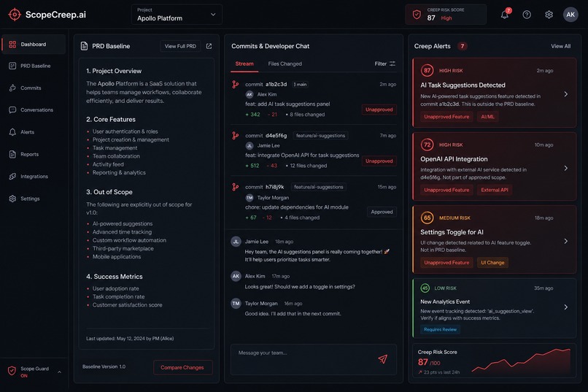This screenshot has height=392, width=588.
Task: Click the Creep Risk Score trend chart
Action: (x=521, y=361)
